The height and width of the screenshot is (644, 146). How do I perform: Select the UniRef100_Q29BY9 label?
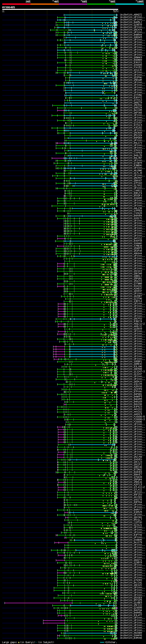pyautogui.click(x=131, y=562)
